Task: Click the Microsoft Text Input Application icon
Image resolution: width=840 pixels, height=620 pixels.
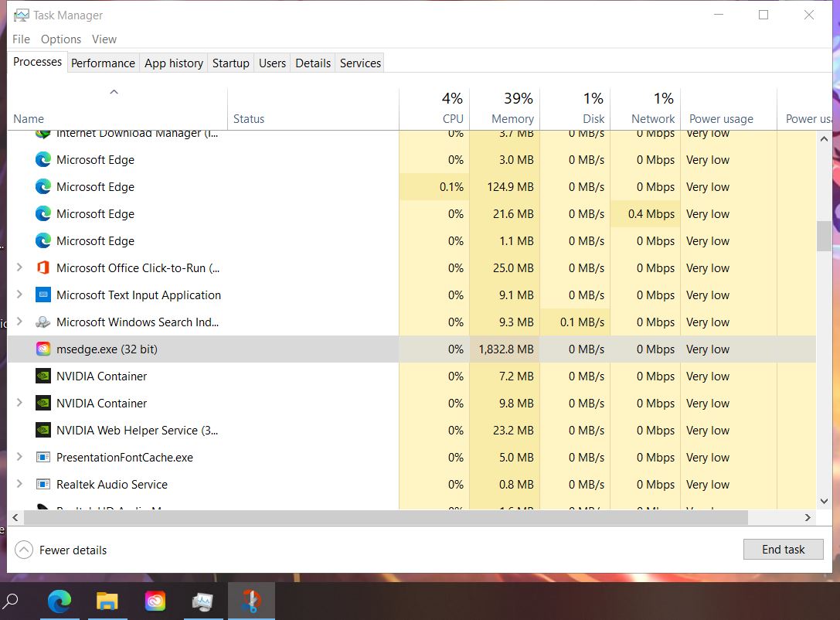Action: click(43, 295)
